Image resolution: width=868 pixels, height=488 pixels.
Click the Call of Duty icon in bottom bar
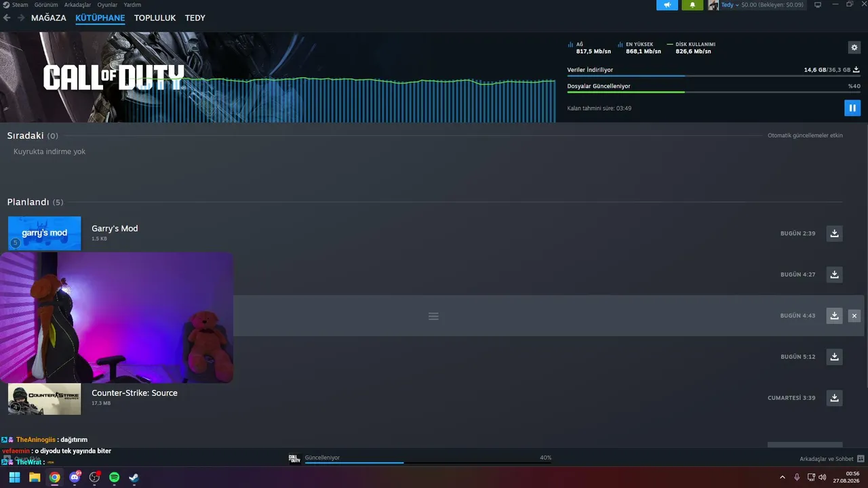click(x=294, y=458)
